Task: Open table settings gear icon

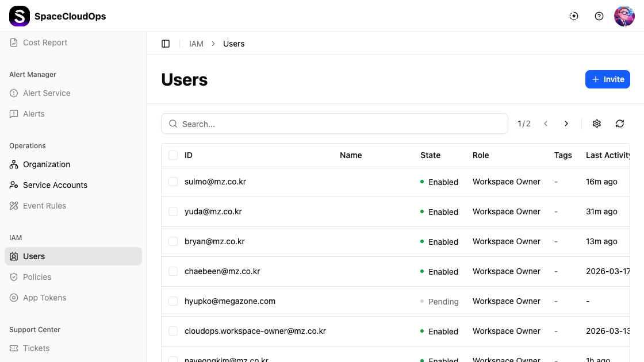Action: 597,124
